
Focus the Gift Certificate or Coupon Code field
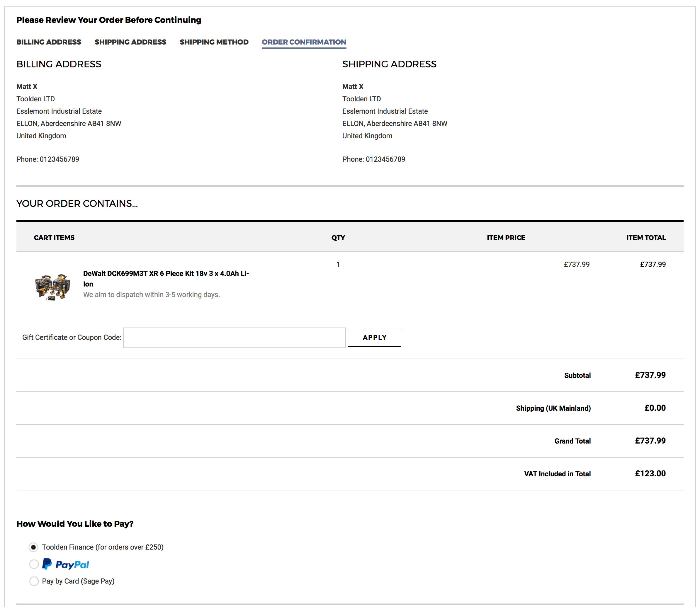click(x=234, y=337)
